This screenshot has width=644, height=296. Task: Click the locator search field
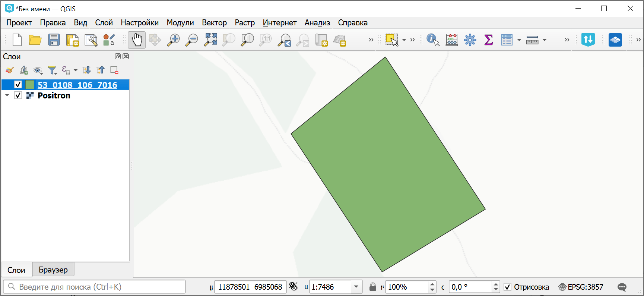[95, 287]
